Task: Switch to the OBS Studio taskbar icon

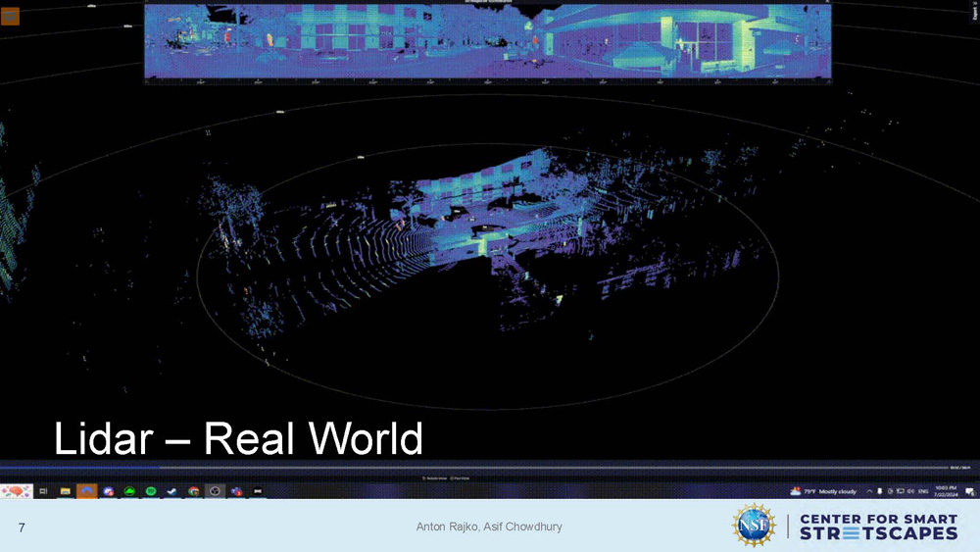Action: point(216,491)
